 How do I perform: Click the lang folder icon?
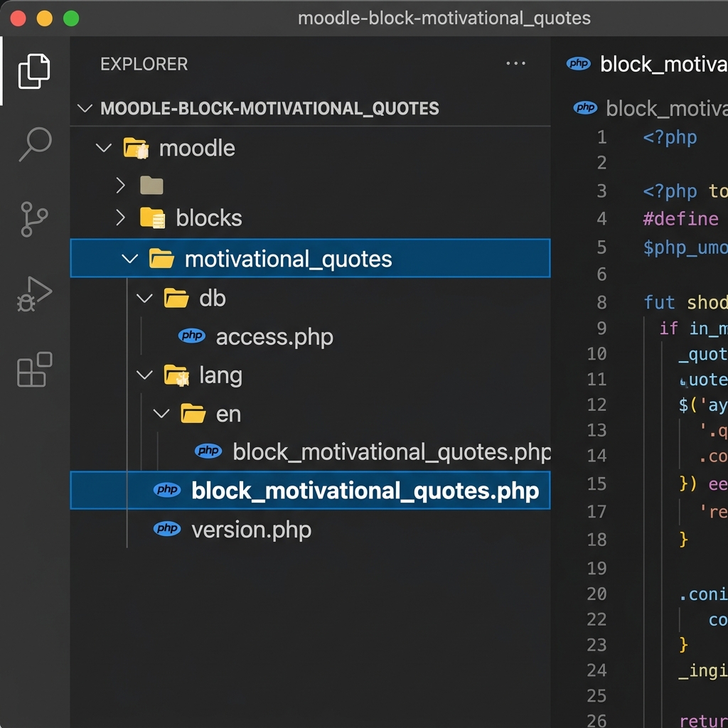click(x=176, y=375)
